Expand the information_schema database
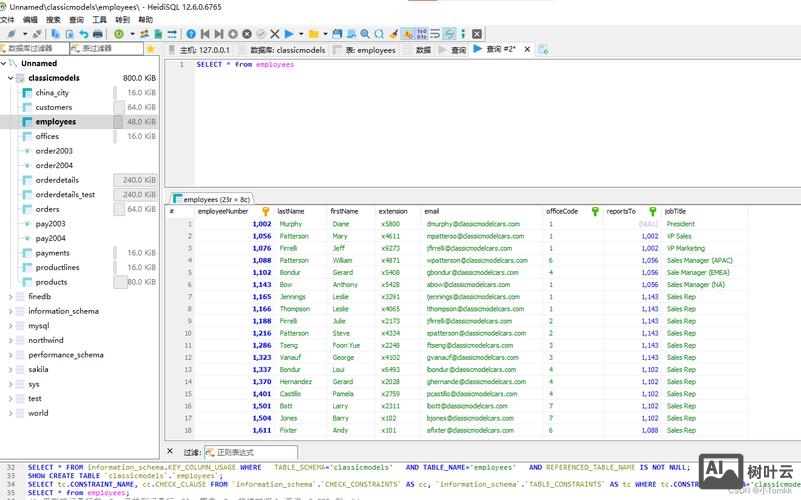 pyautogui.click(x=10, y=311)
